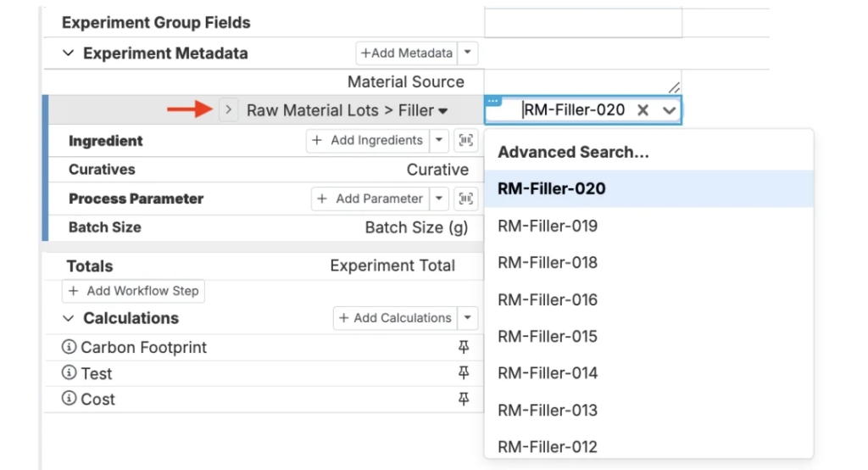Collapse the Calculations section
The width and height of the screenshot is (868, 470).
click(x=68, y=318)
